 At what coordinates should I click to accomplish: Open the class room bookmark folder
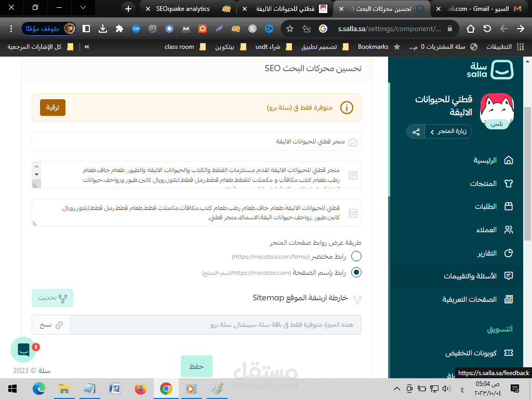coord(185,47)
